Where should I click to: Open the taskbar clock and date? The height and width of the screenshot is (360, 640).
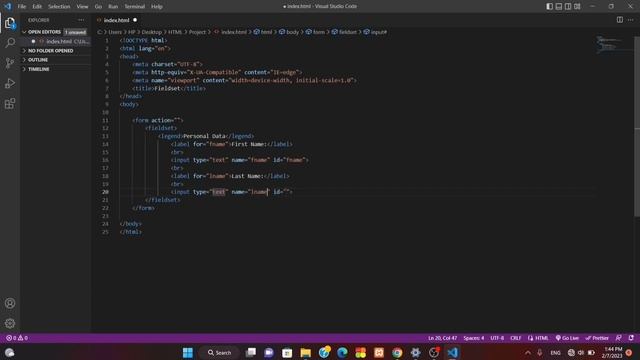612,353
